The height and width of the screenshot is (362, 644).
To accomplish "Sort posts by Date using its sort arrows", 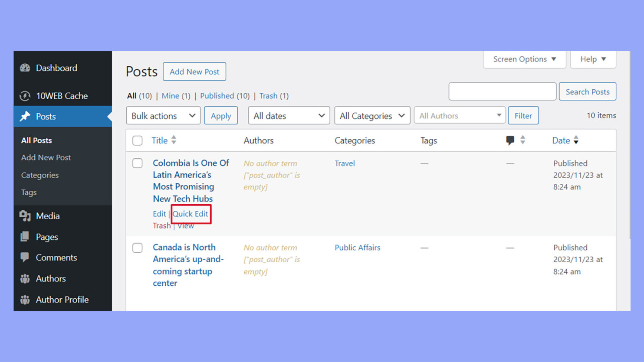I will (576, 140).
